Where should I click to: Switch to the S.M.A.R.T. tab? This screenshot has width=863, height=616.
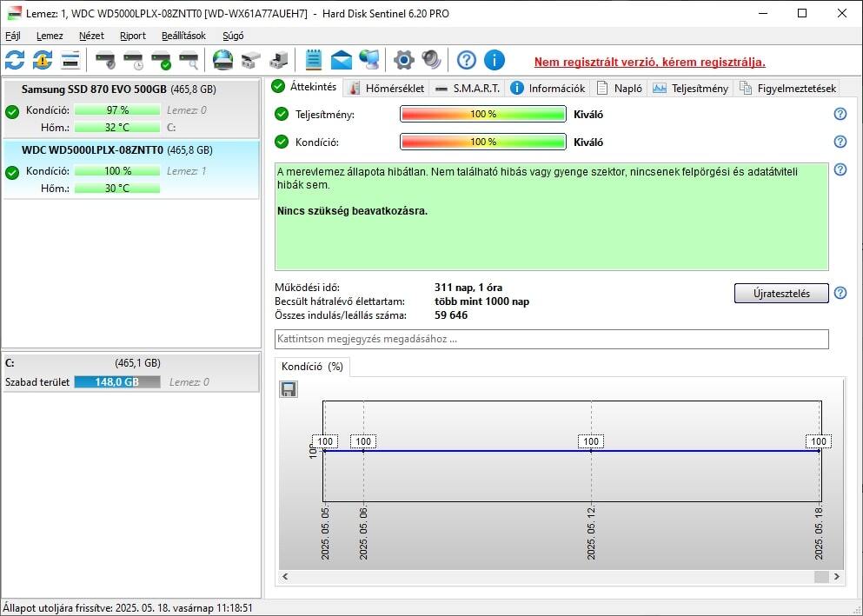468,88
